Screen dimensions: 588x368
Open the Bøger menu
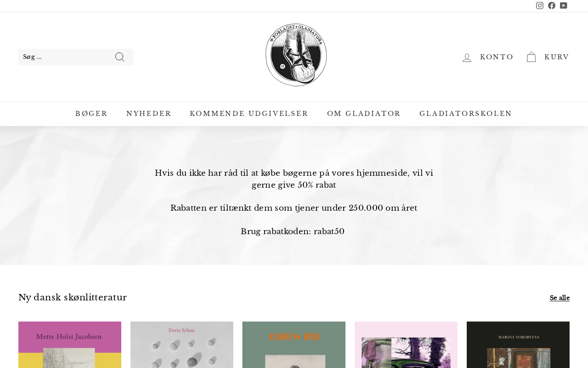[91, 114]
